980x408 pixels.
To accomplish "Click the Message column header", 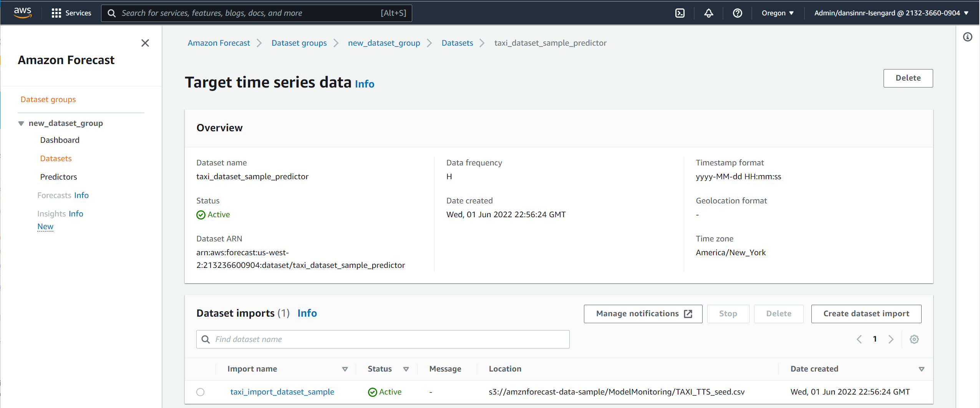I will click(x=445, y=369).
